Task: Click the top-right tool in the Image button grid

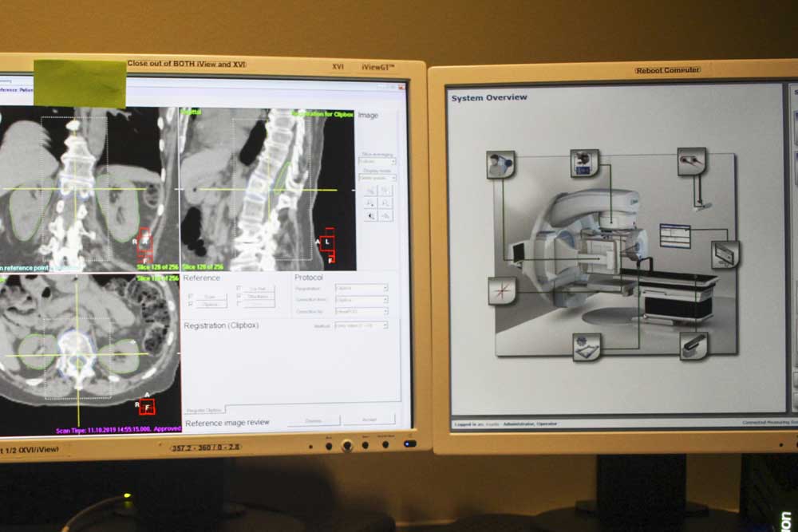Action: (x=385, y=191)
